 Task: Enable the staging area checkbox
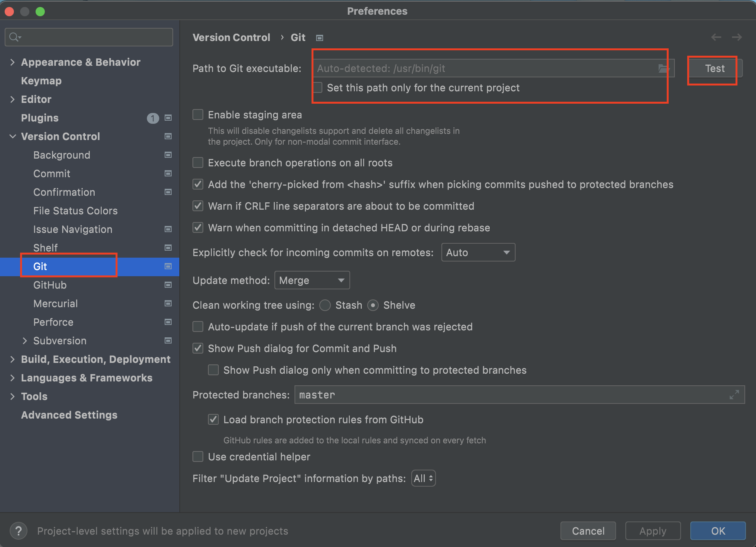pyautogui.click(x=198, y=115)
